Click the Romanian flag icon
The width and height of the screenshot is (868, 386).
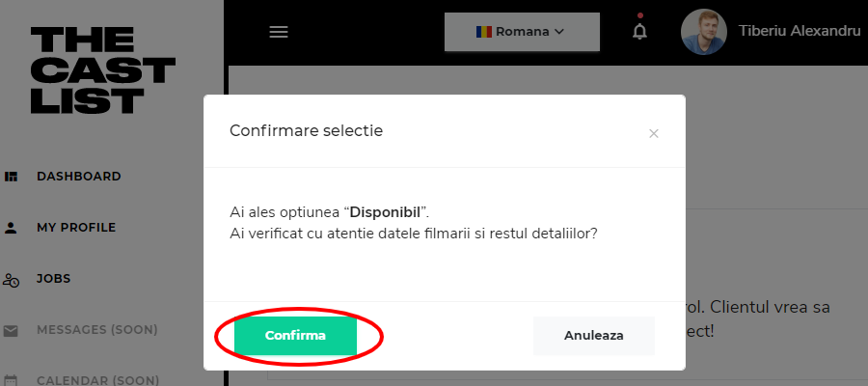click(x=484, y=32)
